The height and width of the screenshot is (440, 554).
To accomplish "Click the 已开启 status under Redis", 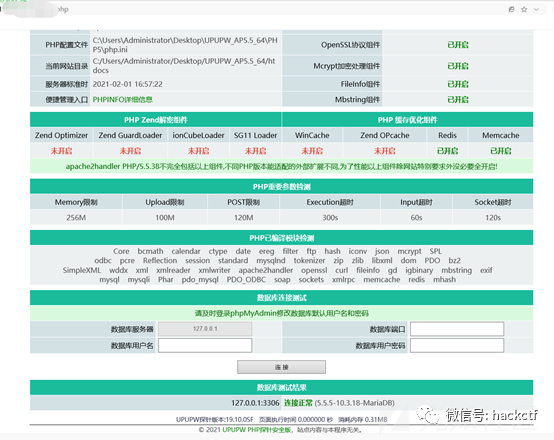I will click(447, 151).
